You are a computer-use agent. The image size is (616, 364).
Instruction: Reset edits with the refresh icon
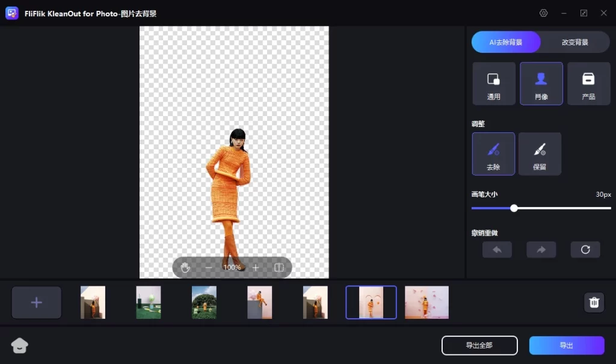coord(585,250)
